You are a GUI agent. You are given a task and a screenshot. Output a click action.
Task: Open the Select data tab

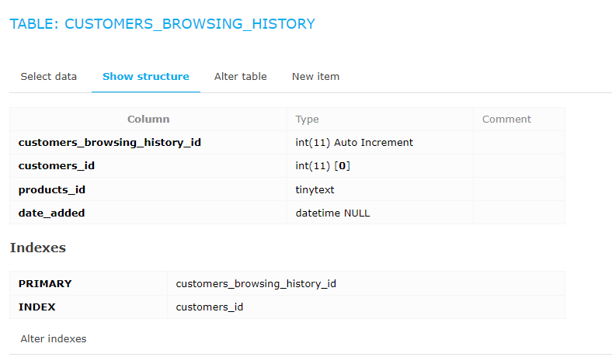pos(49,77)
